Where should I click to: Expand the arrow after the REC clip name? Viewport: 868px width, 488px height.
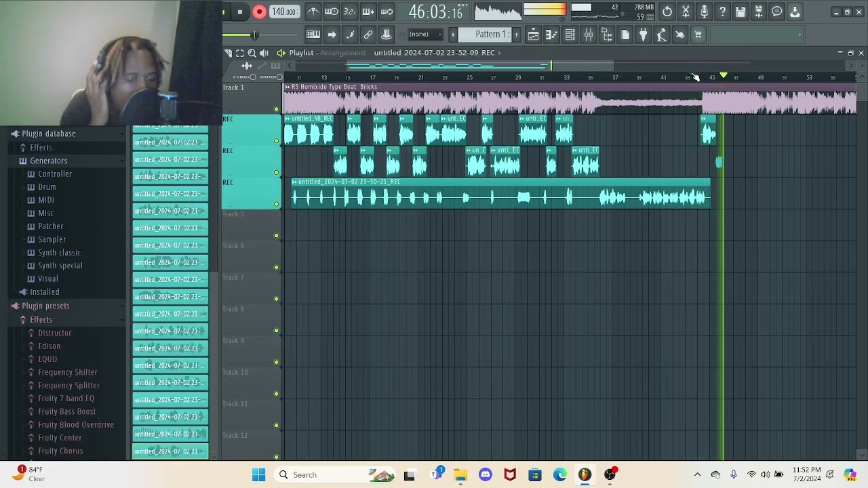point(500,53)
